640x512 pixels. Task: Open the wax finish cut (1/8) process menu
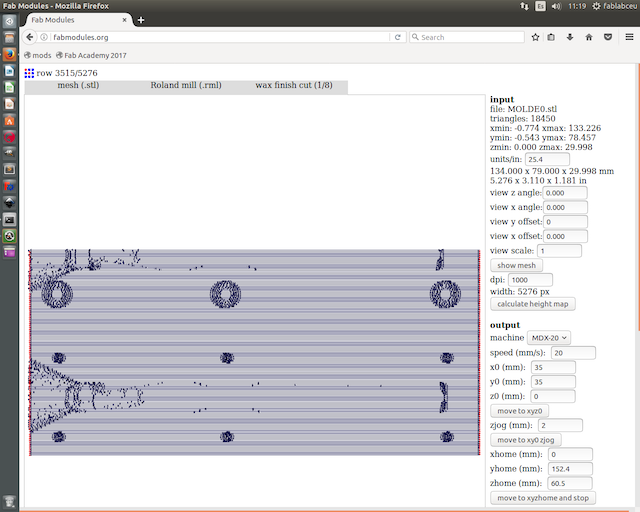(x=294, y=85)
